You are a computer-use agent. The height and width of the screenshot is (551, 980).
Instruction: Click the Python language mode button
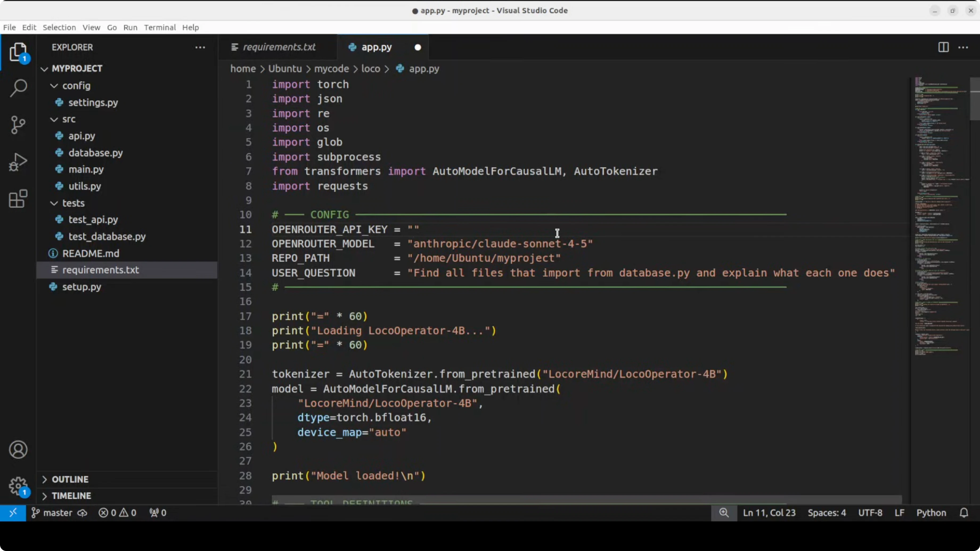tap(931, 513)
